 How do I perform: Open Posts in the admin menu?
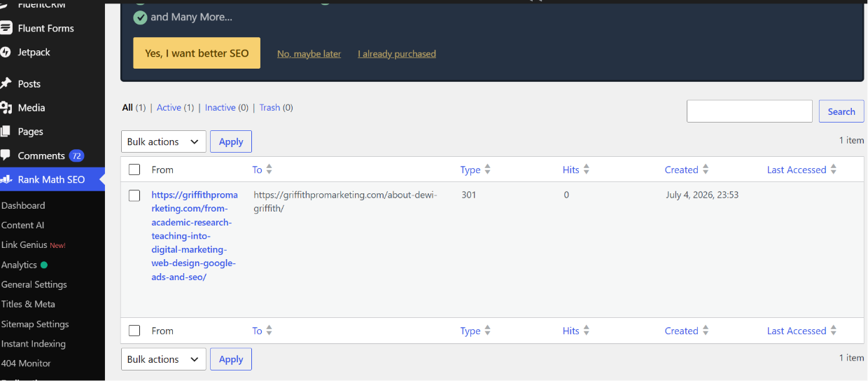pos(29,83)
